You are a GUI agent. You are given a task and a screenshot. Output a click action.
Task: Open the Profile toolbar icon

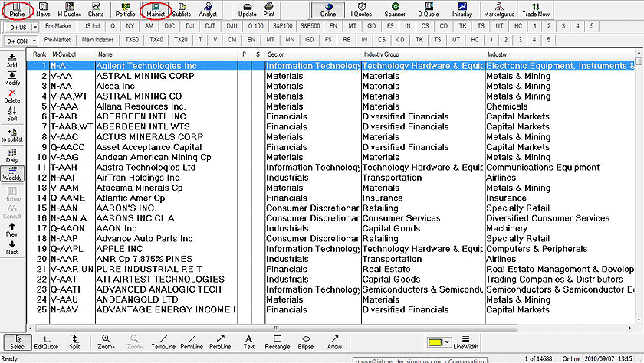tap(17, 9)
